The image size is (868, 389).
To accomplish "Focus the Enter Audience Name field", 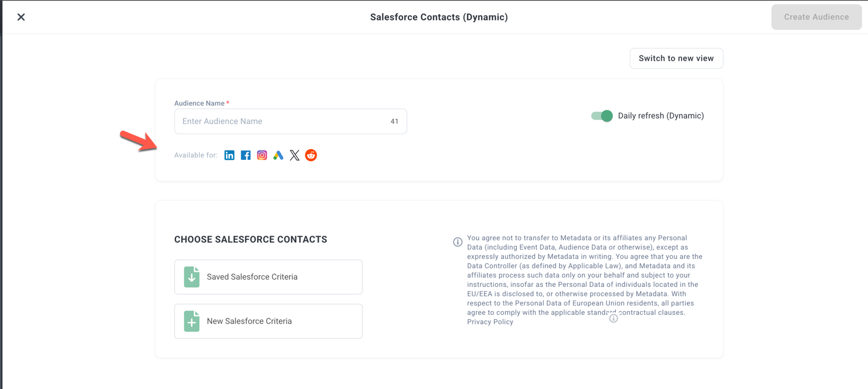I will (x=283, y=121).
